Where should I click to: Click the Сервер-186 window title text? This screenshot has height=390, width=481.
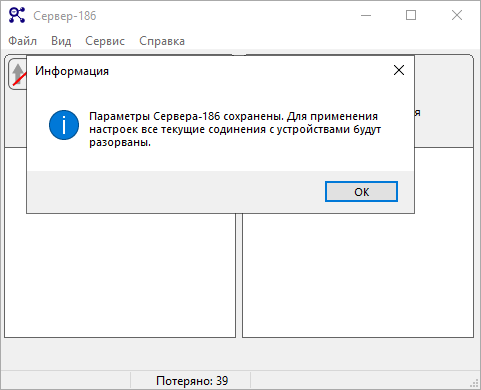(x=65, y=16)
